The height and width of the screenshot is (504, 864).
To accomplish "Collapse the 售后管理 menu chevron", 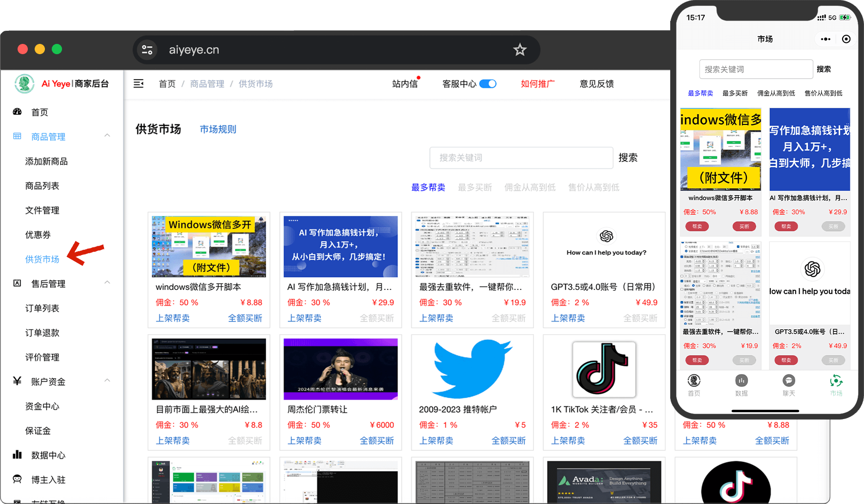I will coord(107,282).
